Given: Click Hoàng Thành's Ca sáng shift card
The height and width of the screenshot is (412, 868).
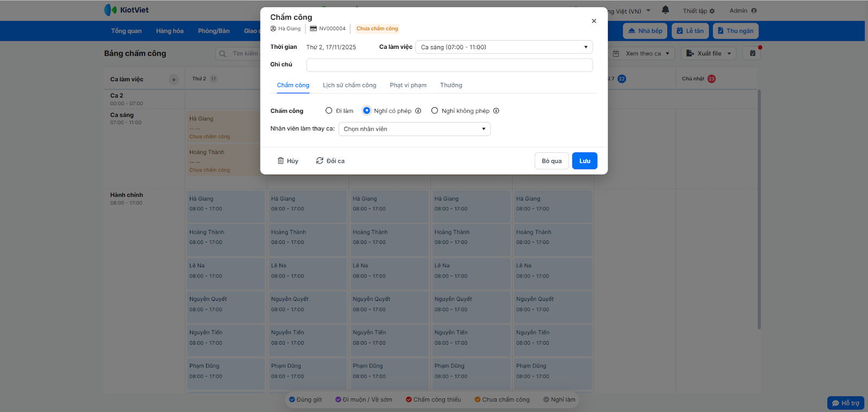Looking at the screenshot, I should [x=224, y=160].
